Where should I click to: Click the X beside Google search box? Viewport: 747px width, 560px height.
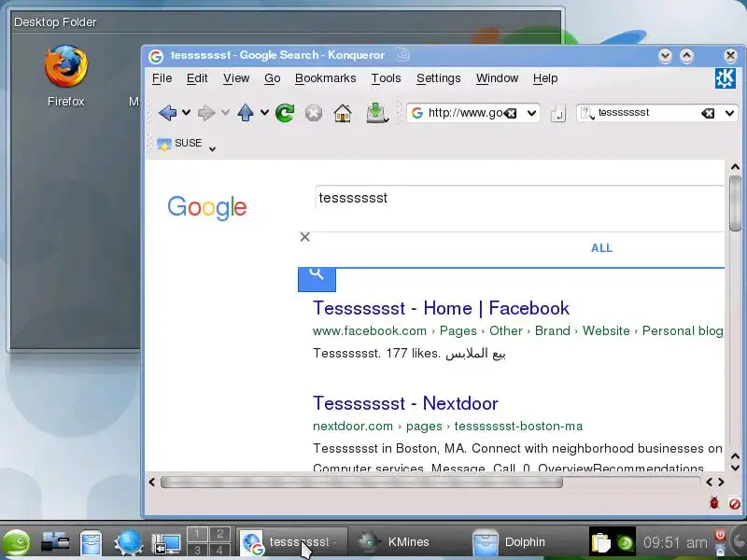pyautogui.click(x=305, y=237)
